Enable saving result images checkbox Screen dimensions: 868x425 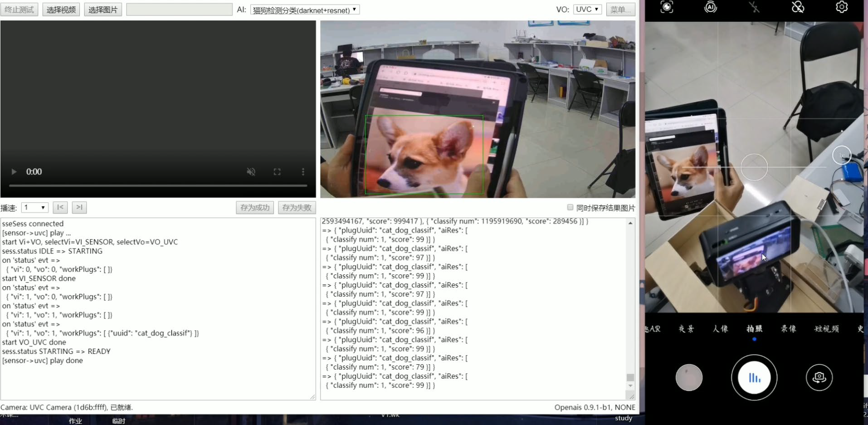[570, 207]
